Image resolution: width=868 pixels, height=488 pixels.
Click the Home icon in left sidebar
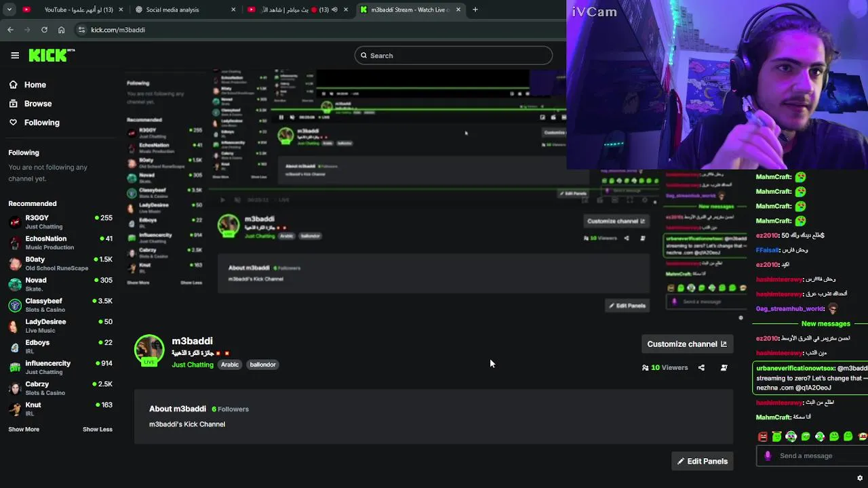pos(13,85)
